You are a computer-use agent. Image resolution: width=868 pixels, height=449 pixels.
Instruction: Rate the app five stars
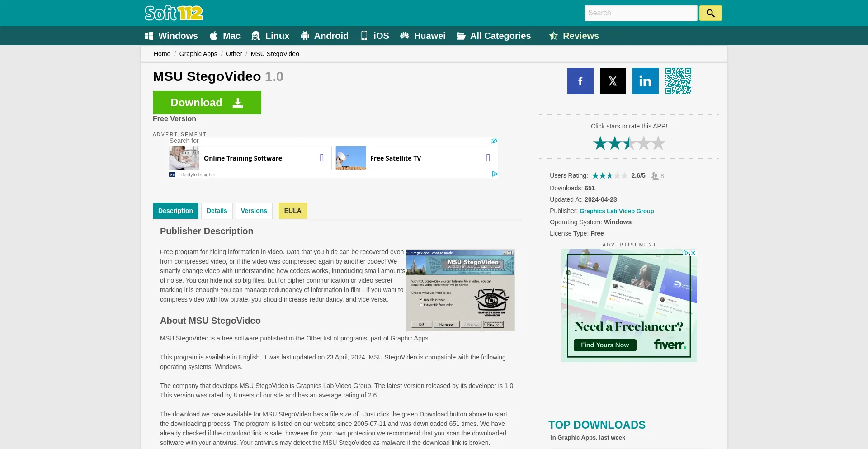658,143
